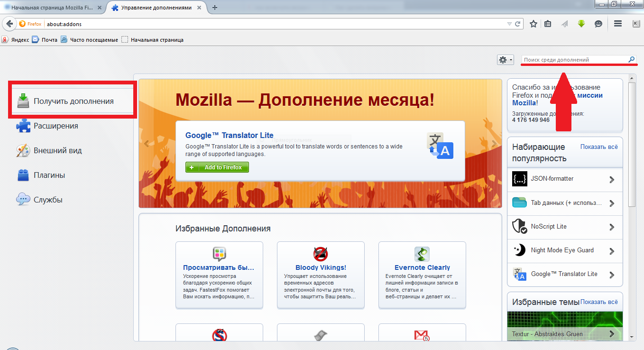Click the smiley chat bubble icon
The image size is (644, 350).
coord(598,24)
